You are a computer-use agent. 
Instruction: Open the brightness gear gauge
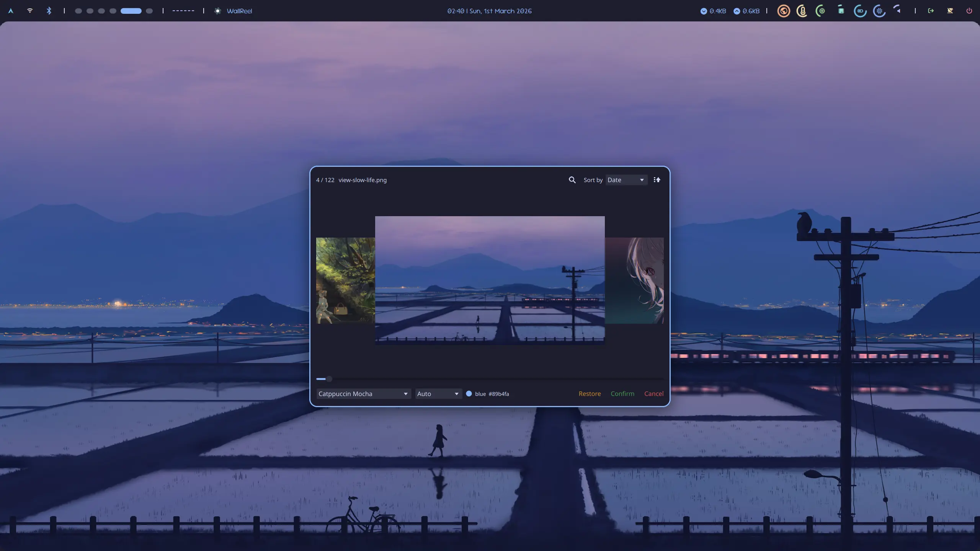click(879, 11)
